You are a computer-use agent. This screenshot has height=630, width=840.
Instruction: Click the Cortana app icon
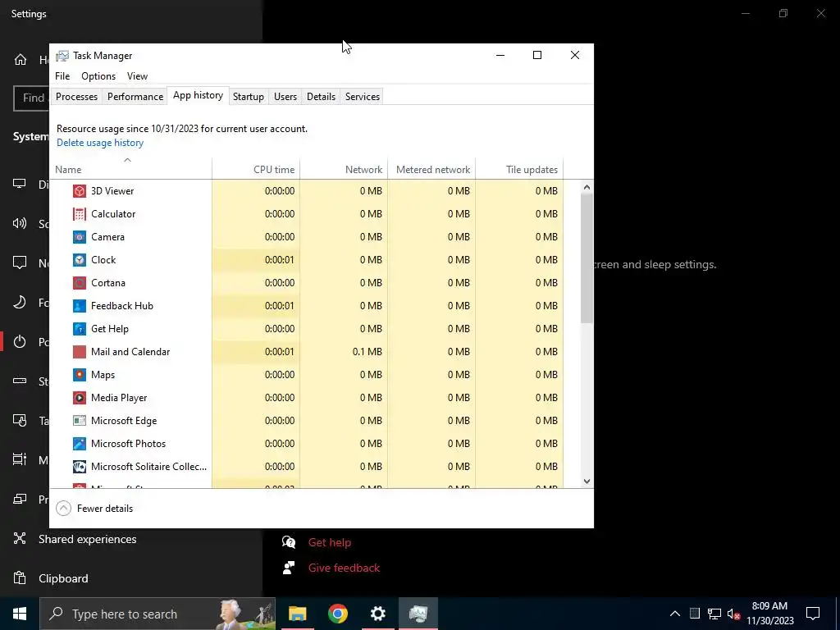point(80,283)
